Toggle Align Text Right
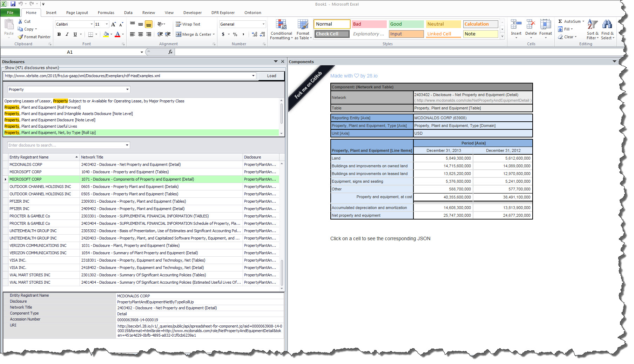The height and width of the screenshot is (364, 634). tap(149, 34)
